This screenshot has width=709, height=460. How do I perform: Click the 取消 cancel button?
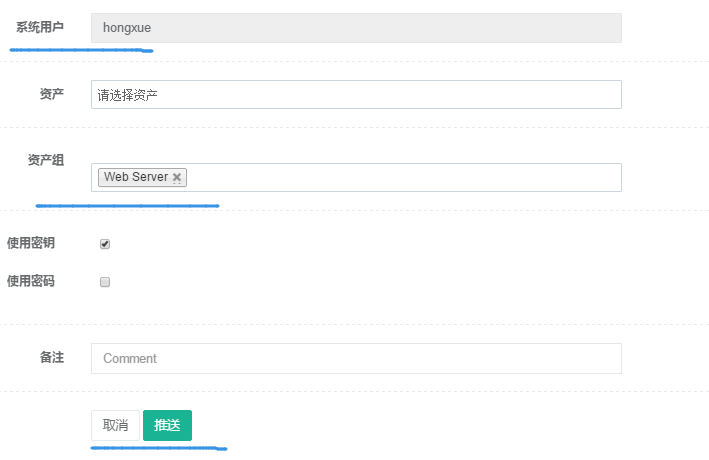pyautogui.click(x=115, y=425)
